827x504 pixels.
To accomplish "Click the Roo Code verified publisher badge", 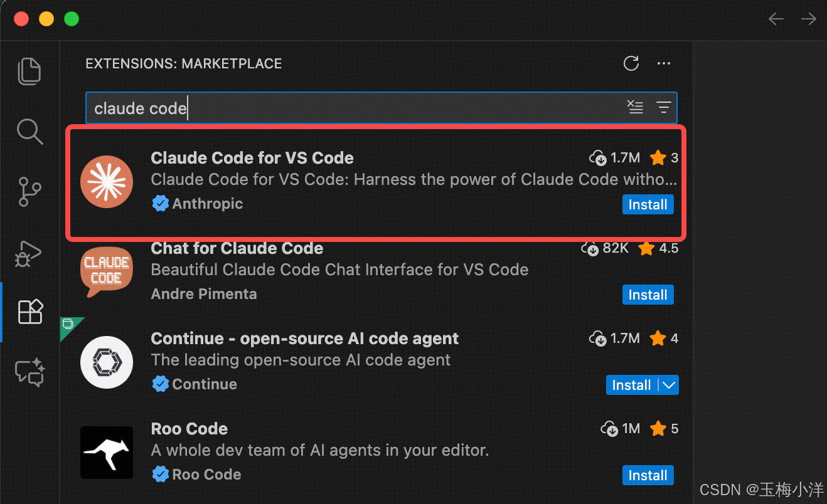I will pos(161,474).
